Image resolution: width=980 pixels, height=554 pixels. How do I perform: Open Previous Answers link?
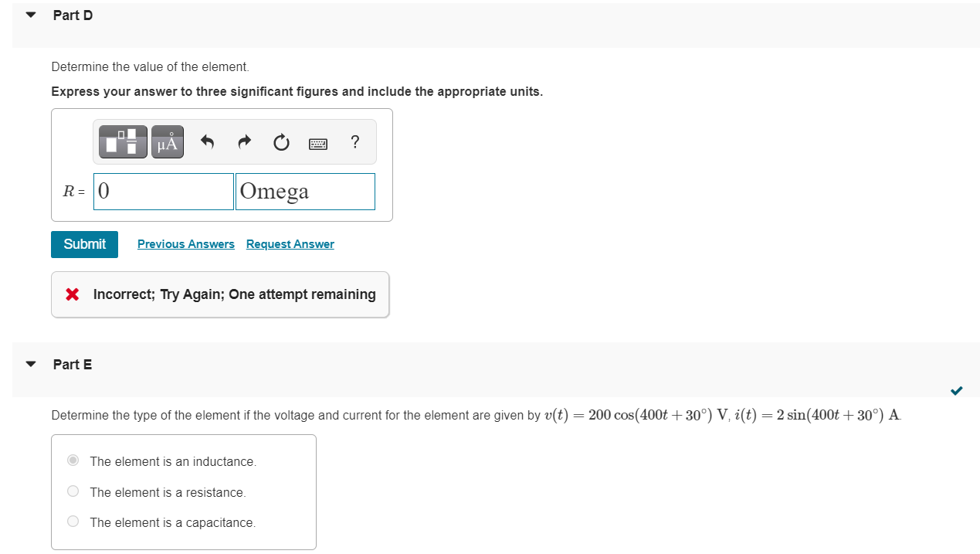185,244
